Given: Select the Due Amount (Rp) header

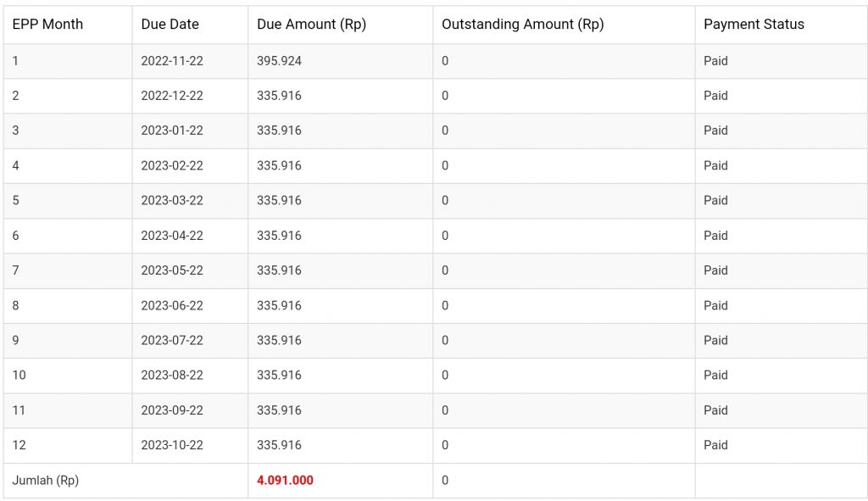Looking at the screenshot, I should point(311,25).
